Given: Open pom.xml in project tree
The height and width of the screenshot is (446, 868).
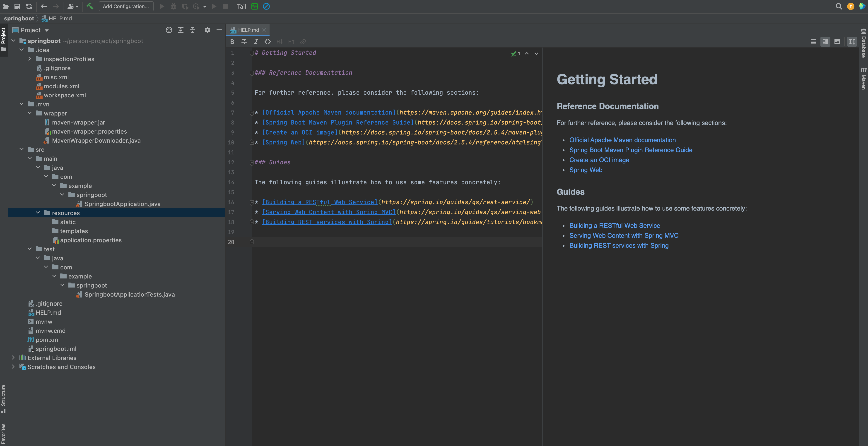Looking at the screenshot, I should coord(48,340).
